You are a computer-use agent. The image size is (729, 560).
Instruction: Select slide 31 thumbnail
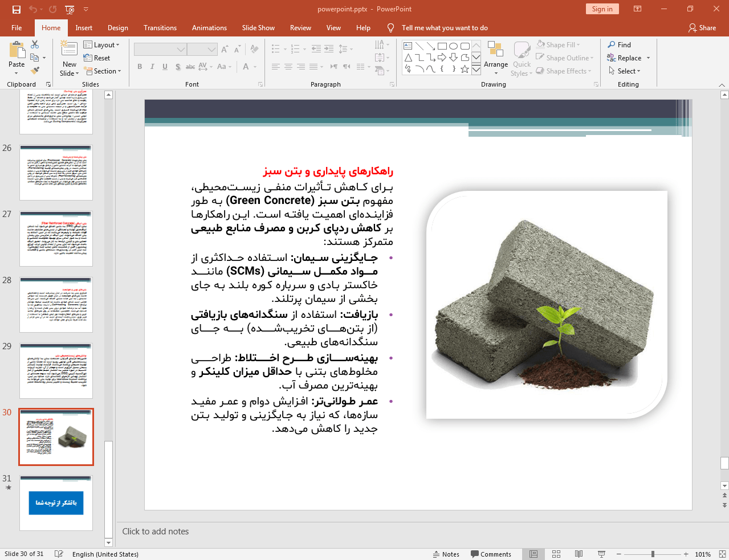56,503
